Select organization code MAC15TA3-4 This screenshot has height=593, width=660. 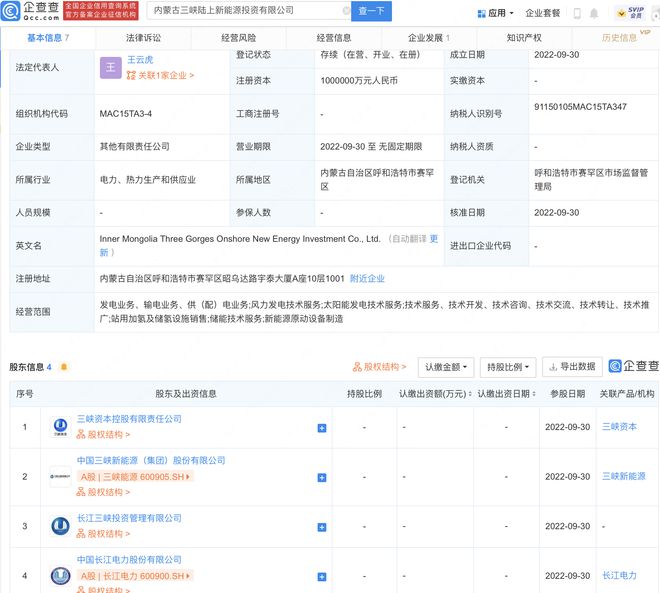pyautogui.click(x=125, y=114)
